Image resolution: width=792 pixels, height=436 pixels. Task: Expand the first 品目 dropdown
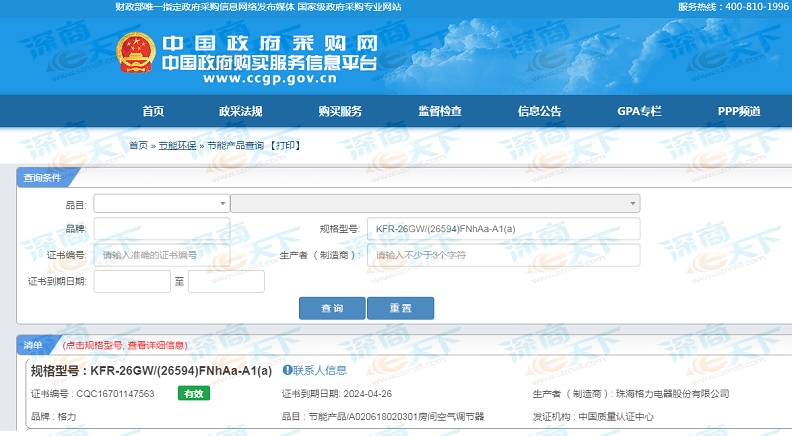pyautogui.click(x=162, y=204)
